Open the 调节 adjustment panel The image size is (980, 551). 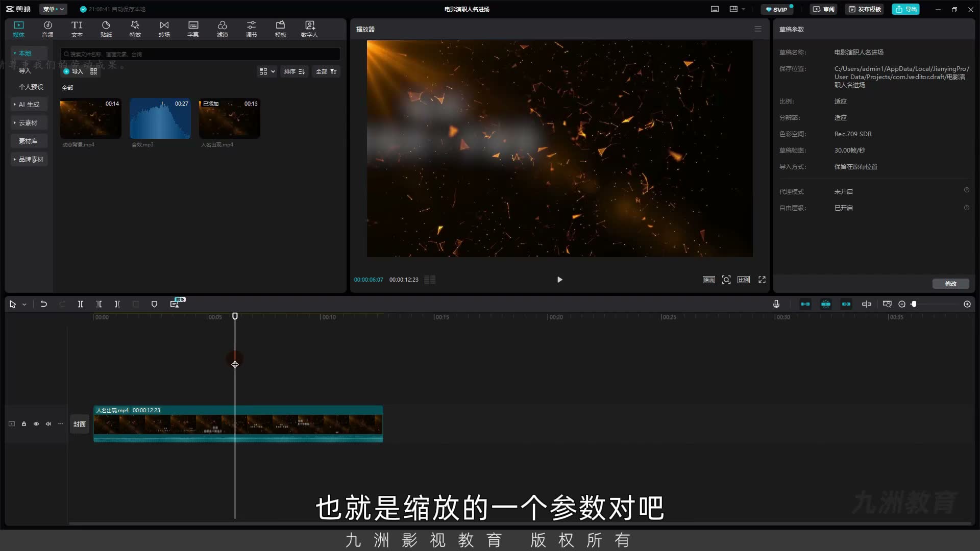point(252,29)
